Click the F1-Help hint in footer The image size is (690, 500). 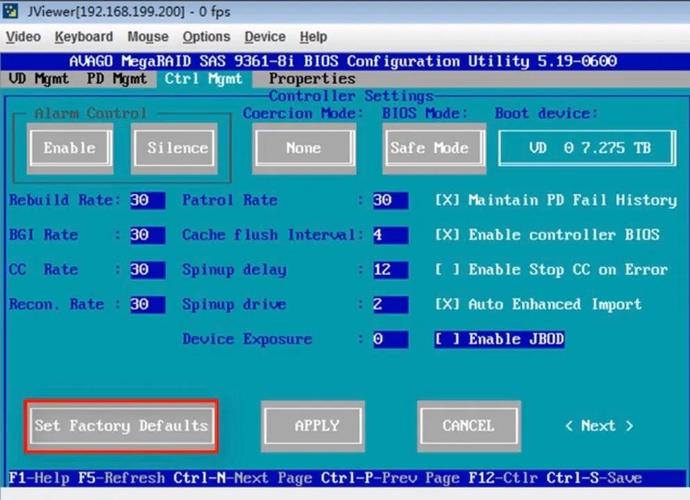click(39, 478)
